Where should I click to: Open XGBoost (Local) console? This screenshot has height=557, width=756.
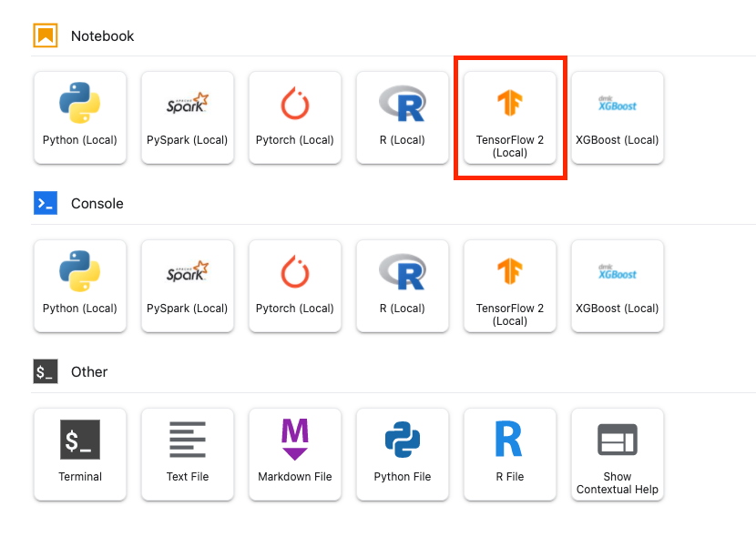(618, 286)
